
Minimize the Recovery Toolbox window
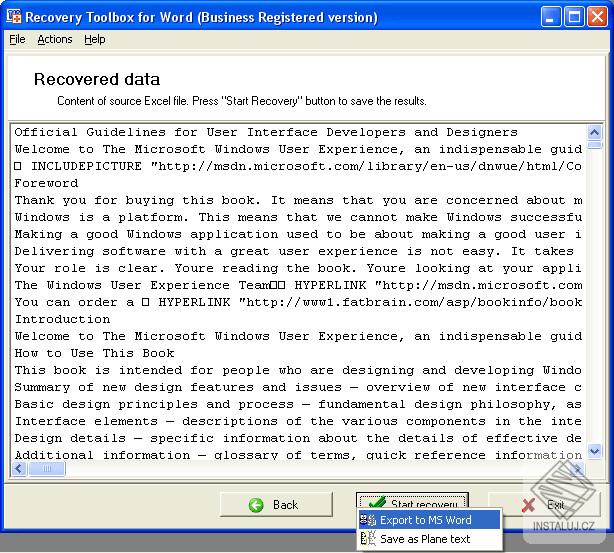(550, 17)
